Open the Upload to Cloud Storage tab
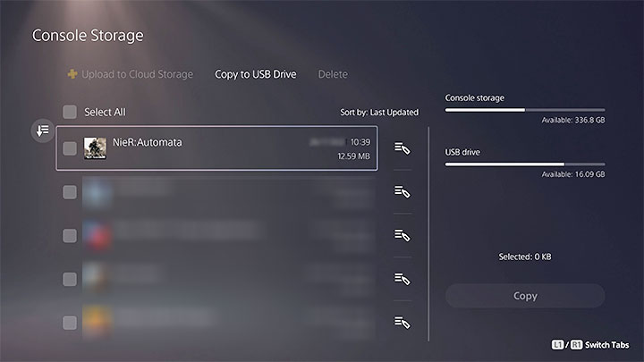The image size is (644, 362). pyautogui.click(x=137, y=74)
